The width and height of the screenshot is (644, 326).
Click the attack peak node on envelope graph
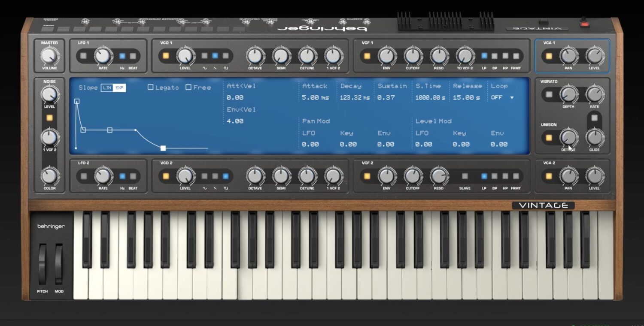(77, 102)
